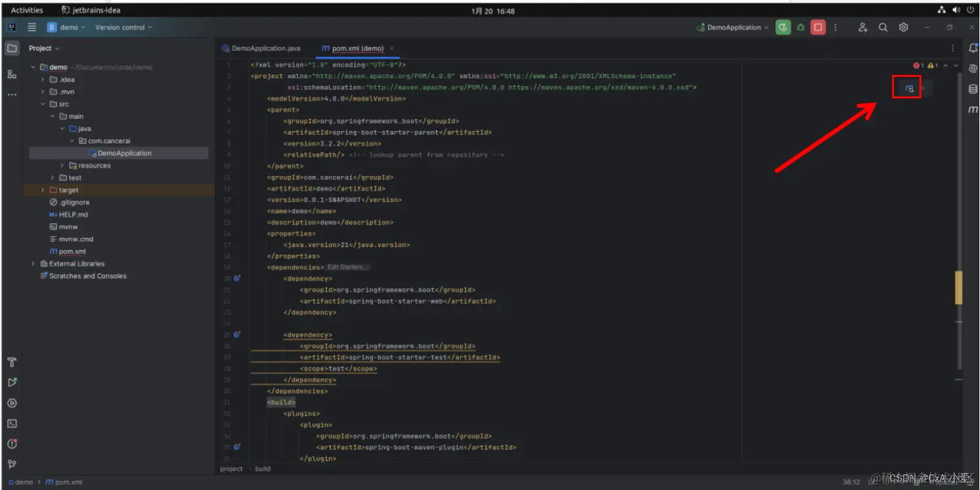Rerun DemoApplication with the green button
Image resolution: width=980 pixels, height=490 pixels.
pos(783,27)
